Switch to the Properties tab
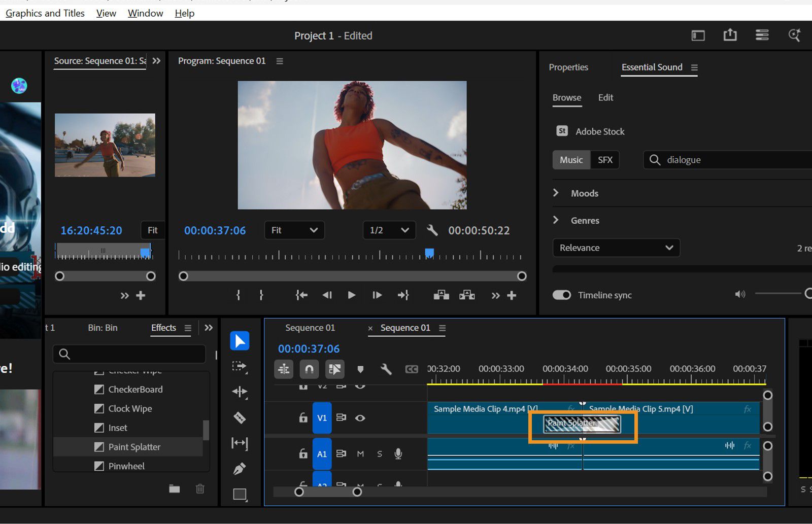 (x=568, y=67)
